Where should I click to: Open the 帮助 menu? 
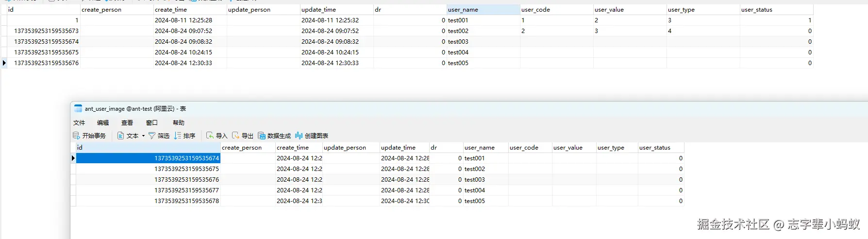(x=179, y=123)
